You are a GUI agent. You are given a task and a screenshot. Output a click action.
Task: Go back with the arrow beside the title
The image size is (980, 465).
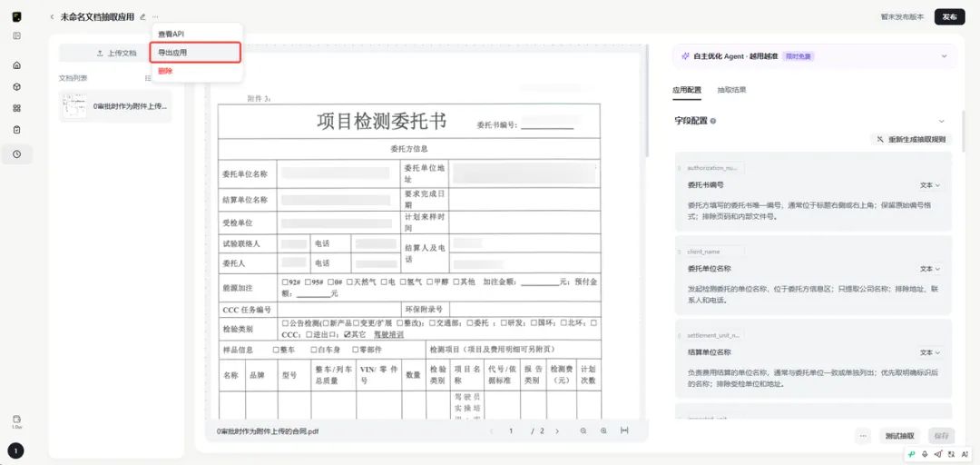(52, 17)
